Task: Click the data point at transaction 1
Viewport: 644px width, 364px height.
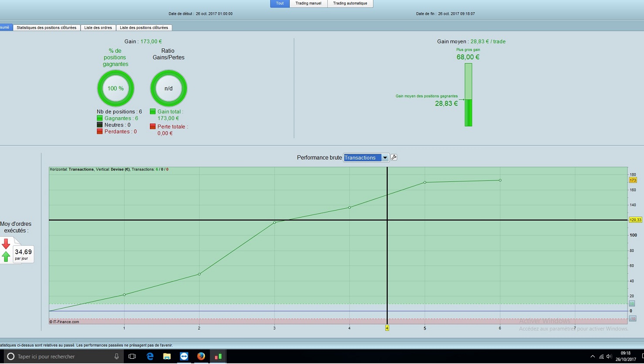Action: coord(124,295)
